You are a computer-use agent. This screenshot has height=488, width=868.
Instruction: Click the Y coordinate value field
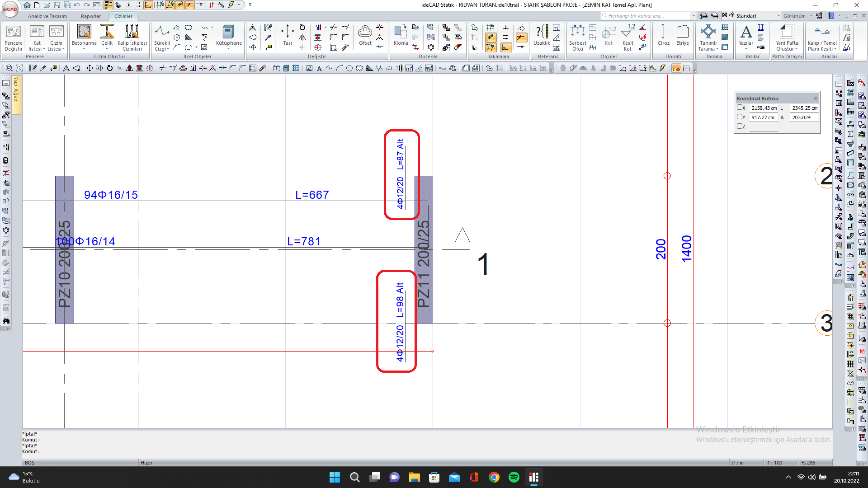click(764, 117)
